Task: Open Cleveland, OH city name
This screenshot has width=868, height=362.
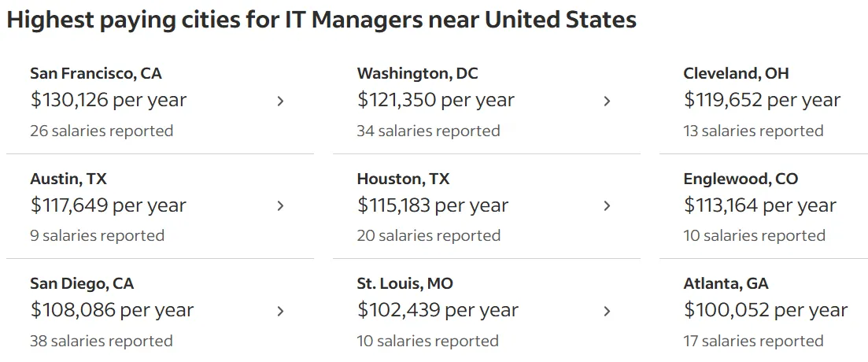Action: tap(737, 74)
